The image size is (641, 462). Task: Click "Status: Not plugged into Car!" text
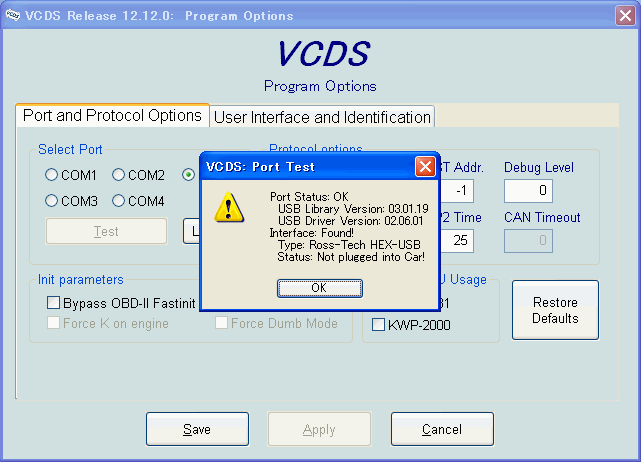tap(351, 257)
